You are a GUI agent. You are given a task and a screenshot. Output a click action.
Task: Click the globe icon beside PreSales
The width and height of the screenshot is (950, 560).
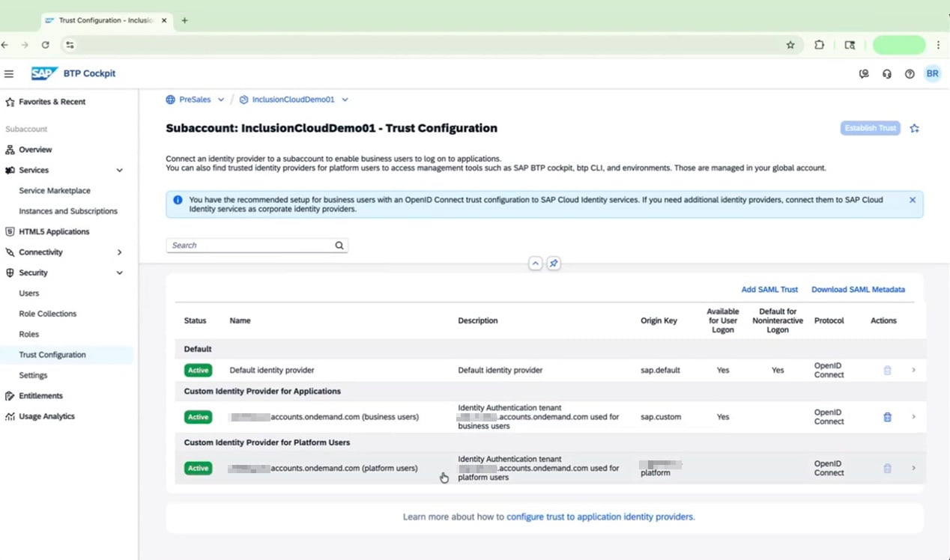(x=171, y=100)
